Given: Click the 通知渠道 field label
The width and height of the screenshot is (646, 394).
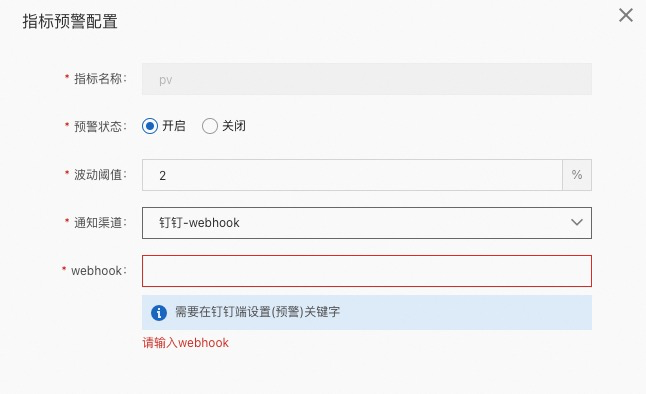Looking at the screenshot, I should pyautogui.click(x=100, y=223).
